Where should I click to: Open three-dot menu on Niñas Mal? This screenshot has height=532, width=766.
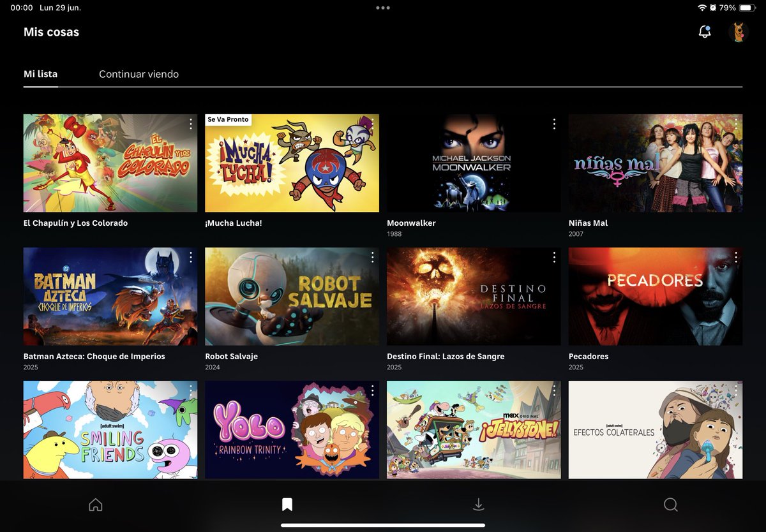pos(736,124)
